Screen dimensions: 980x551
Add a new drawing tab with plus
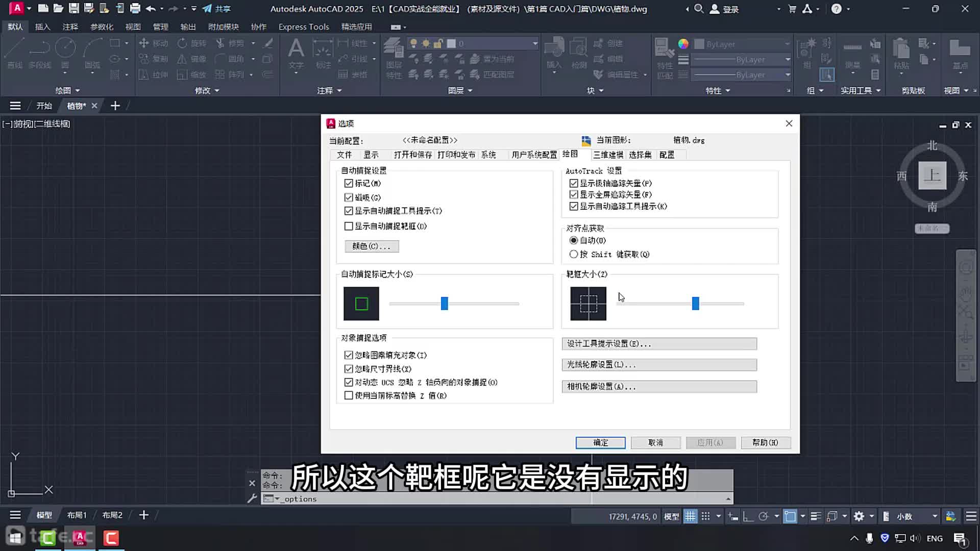(115, 106)
